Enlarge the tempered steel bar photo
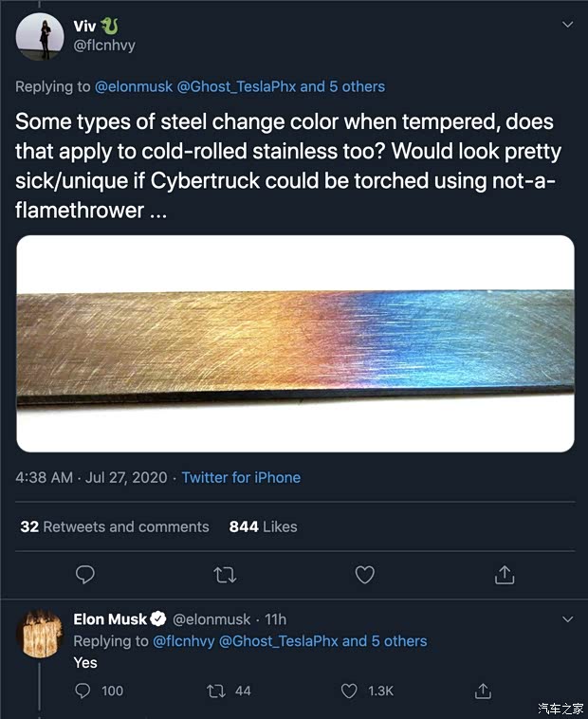588x719 pixels. pyautogui.click(x=295, y=343)
